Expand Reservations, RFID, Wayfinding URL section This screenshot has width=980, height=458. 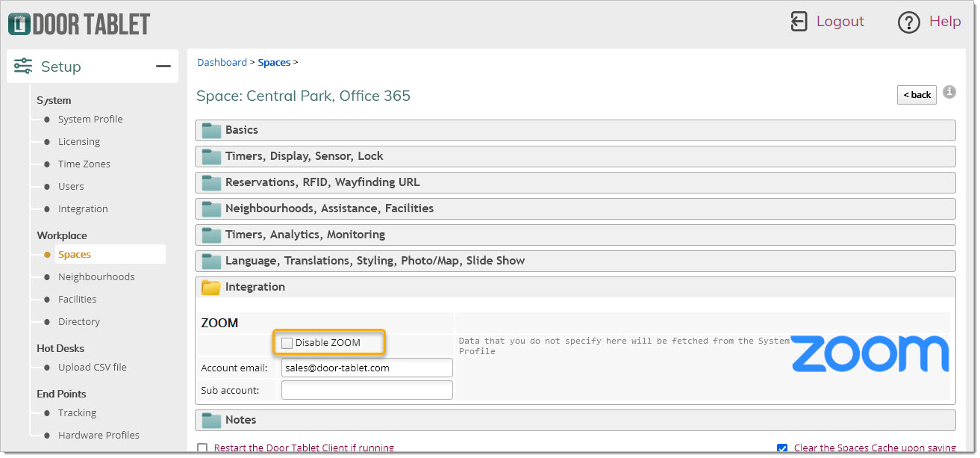pos(575,182)
